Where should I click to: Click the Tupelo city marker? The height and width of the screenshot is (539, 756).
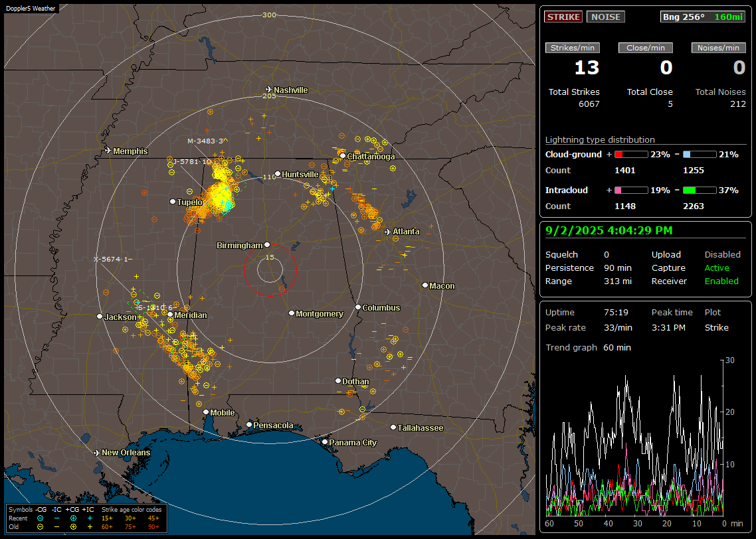tap(173, 201)
